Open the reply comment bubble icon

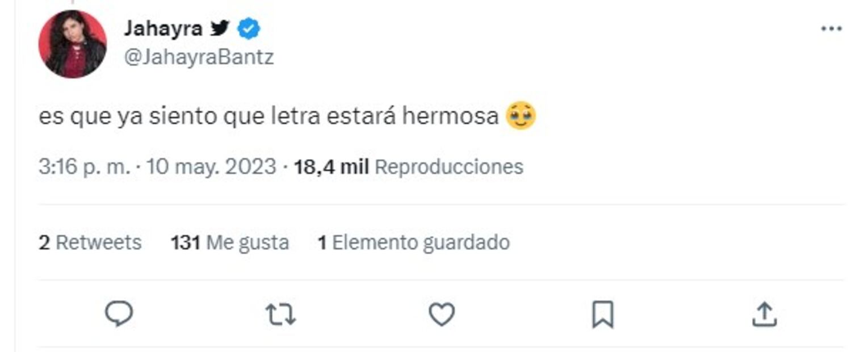click(x=120, y=314)
